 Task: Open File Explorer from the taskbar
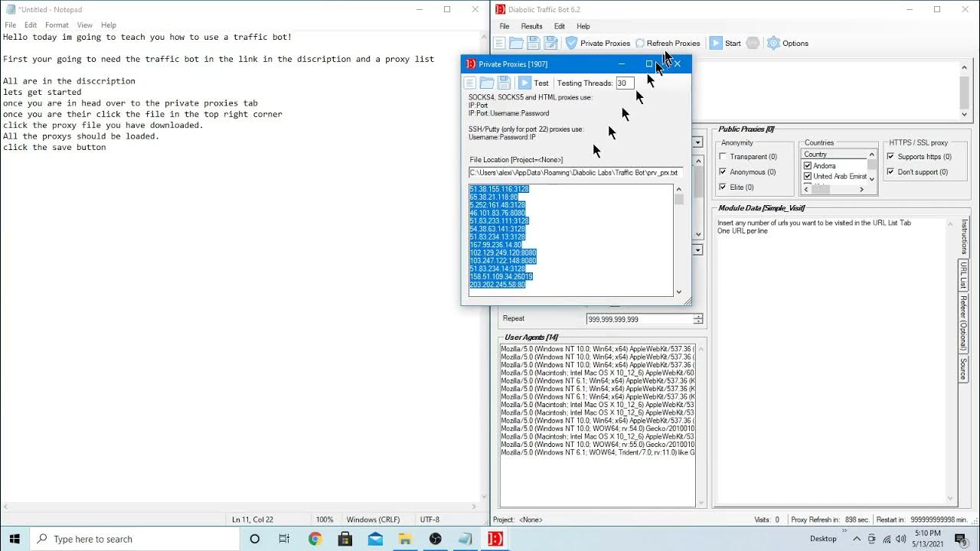click(405, 539)
